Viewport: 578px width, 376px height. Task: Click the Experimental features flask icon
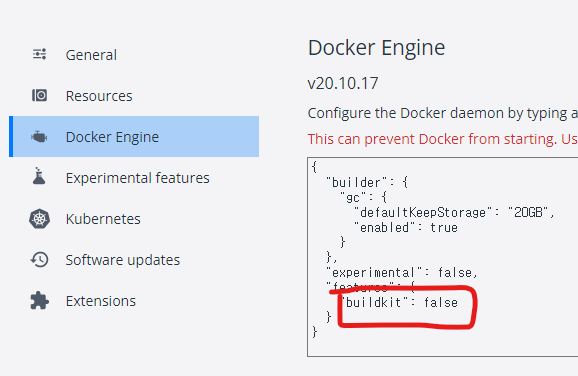tap(39, 176)
